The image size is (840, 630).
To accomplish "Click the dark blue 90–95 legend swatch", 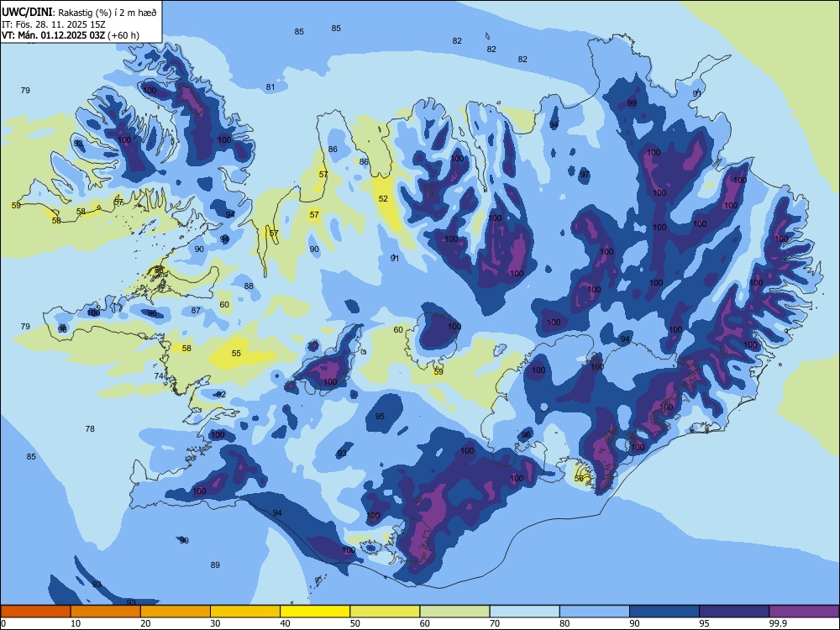I will [664, 612].
